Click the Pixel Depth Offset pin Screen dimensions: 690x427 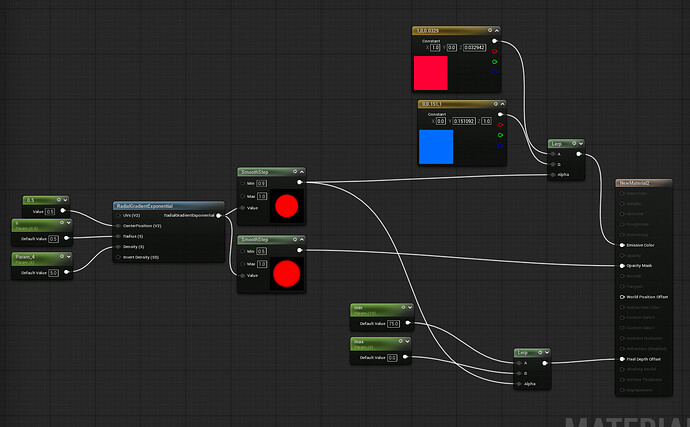(622, 358)
